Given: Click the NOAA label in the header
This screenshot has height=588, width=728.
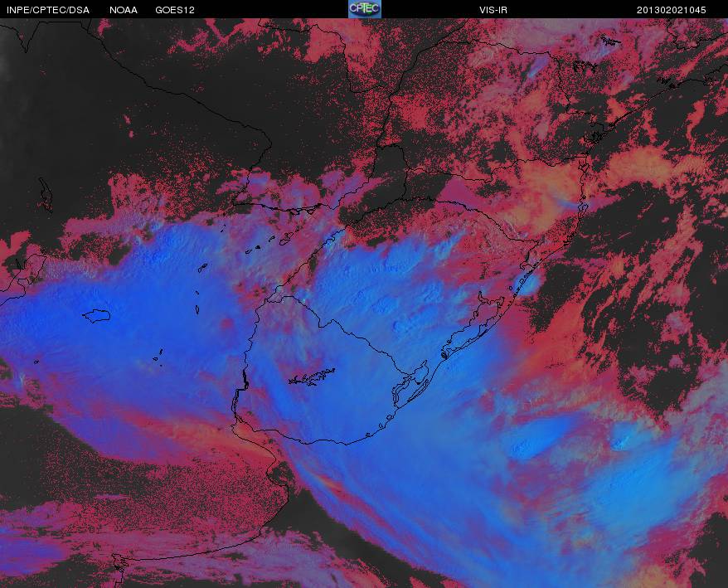Looking at the screenshot, I should [x=124, y=10].
